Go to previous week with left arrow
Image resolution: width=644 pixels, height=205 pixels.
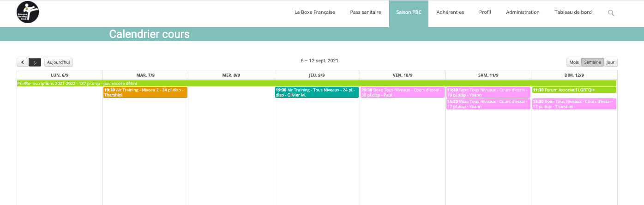(23, 62)
